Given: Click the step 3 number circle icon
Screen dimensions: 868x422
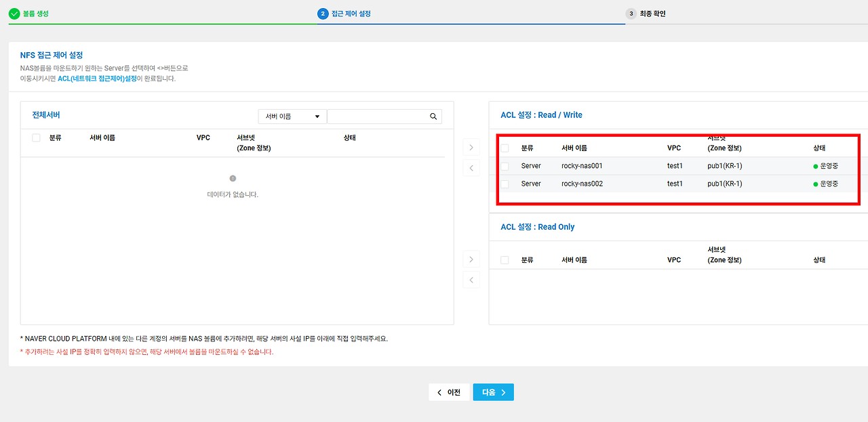Looking at the screenshot, I should [x=631, y=14].
